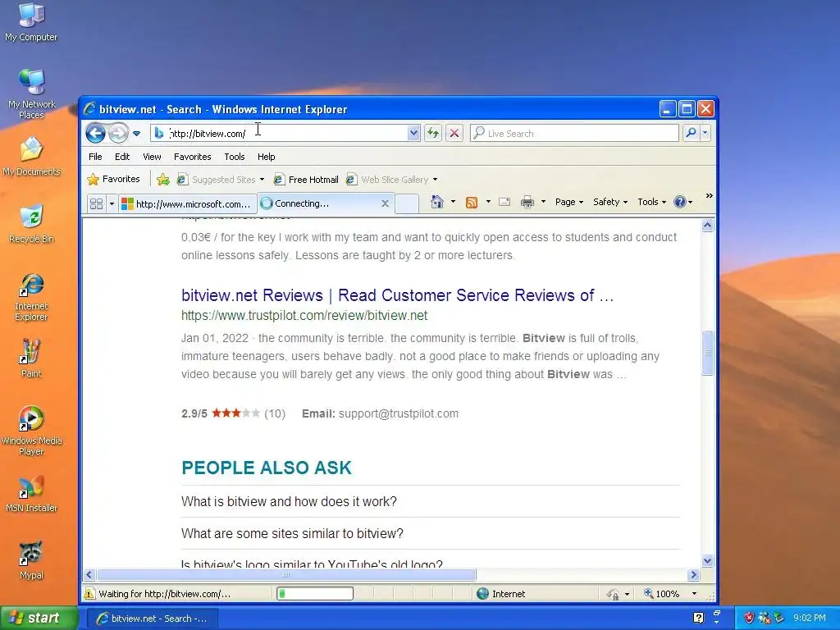Image resolution: width=840 pixels, height=630 pixels.
Task: Open the Tools menu in menu bar
Action: point(234,157)
